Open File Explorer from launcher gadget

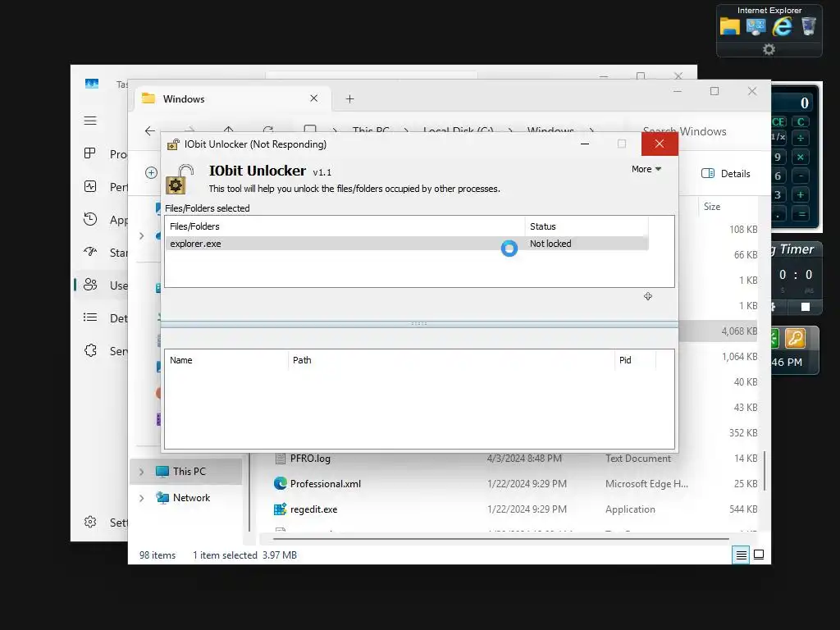pos(729,26)
